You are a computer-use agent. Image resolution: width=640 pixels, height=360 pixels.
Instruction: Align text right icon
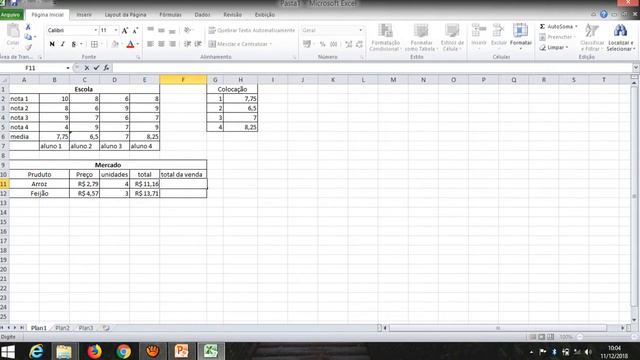pyautogui.click(x=172, y=44)
